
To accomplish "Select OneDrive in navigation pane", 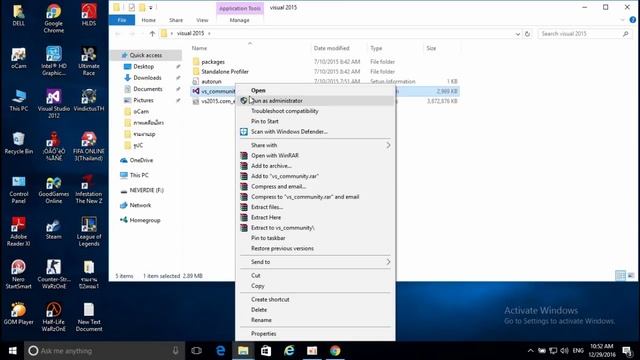I will point(141,160).
